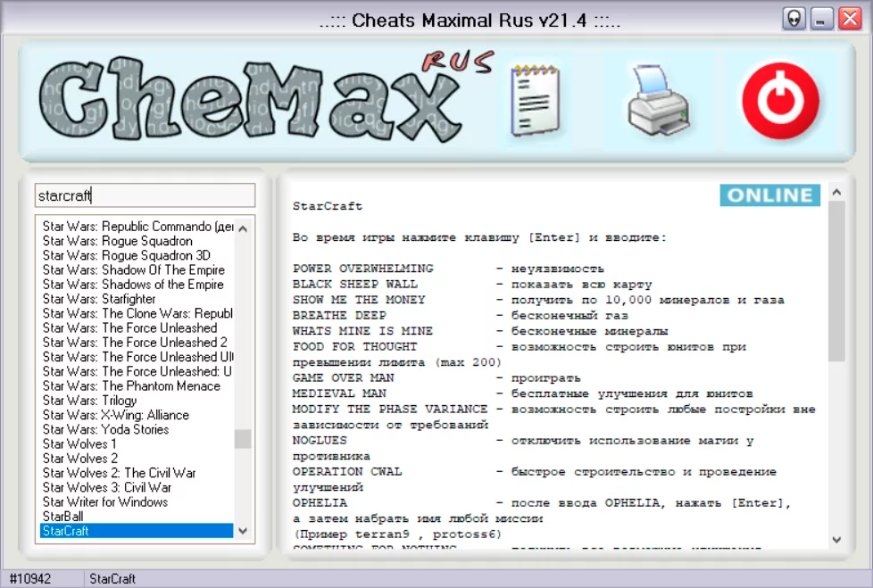Click the starcraft search input field

tap(145, 195)
